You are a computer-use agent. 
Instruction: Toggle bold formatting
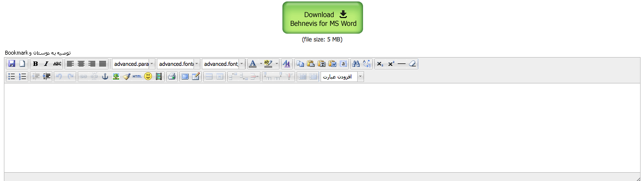pyautogui.click(x=36, y=64)
